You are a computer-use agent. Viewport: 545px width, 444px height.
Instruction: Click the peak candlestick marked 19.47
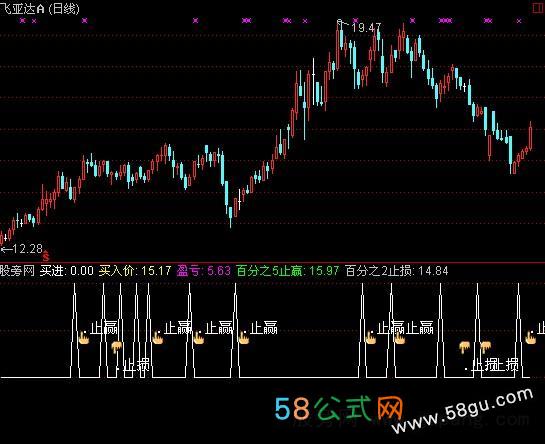pos(337,45)
